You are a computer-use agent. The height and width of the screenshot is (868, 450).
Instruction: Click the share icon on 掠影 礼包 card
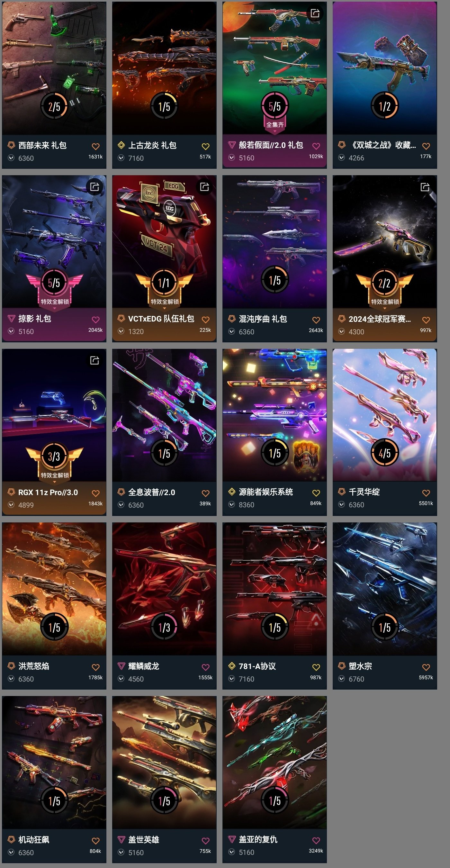pos(94,187)
